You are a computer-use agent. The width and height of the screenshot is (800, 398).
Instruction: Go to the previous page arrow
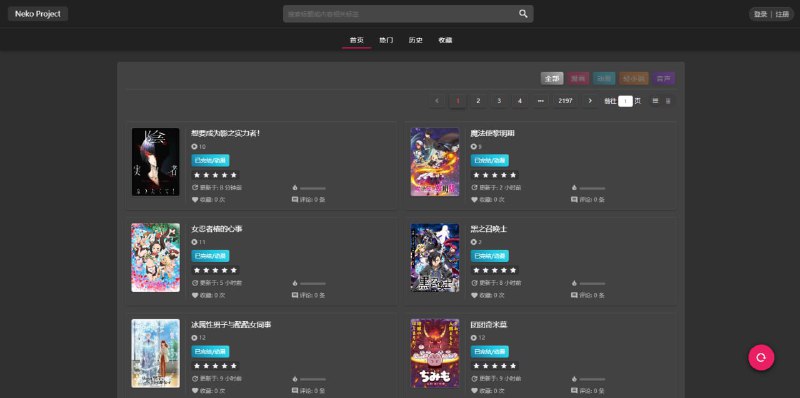click(437, 101)
